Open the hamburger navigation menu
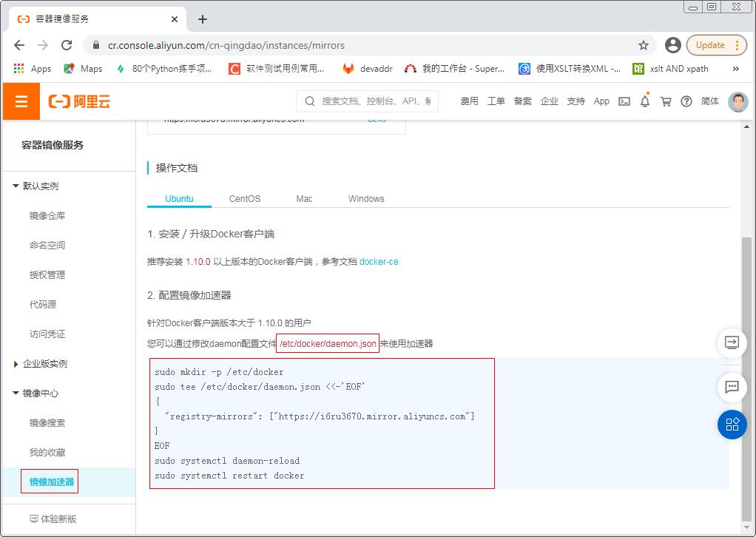This screenshot has height=537, width=756. tap(21, 101)
